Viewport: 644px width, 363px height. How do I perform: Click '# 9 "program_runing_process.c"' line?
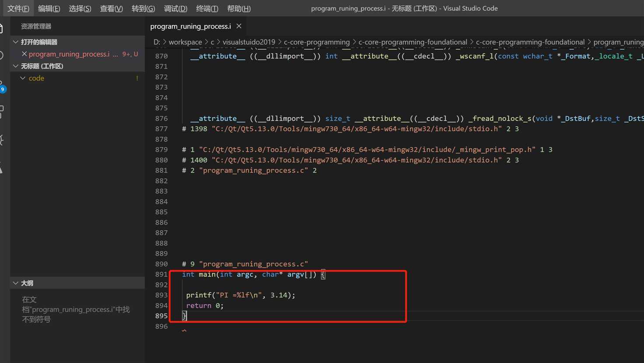245,264
